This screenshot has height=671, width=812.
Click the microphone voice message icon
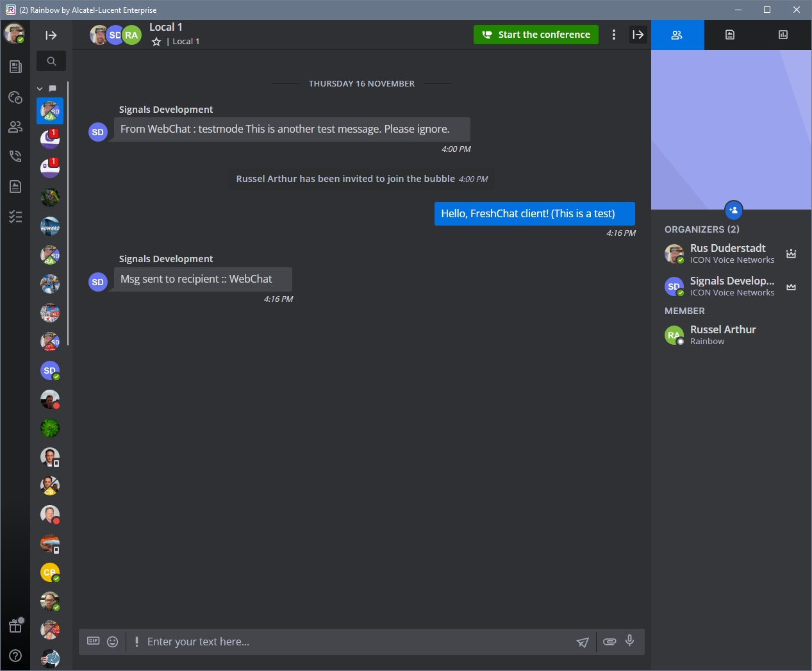(x=630, y=641)
